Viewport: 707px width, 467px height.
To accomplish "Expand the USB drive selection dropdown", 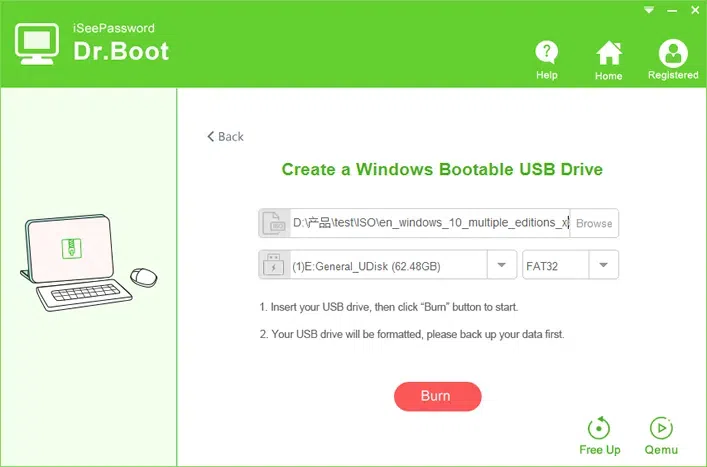I will pos(501,265).
